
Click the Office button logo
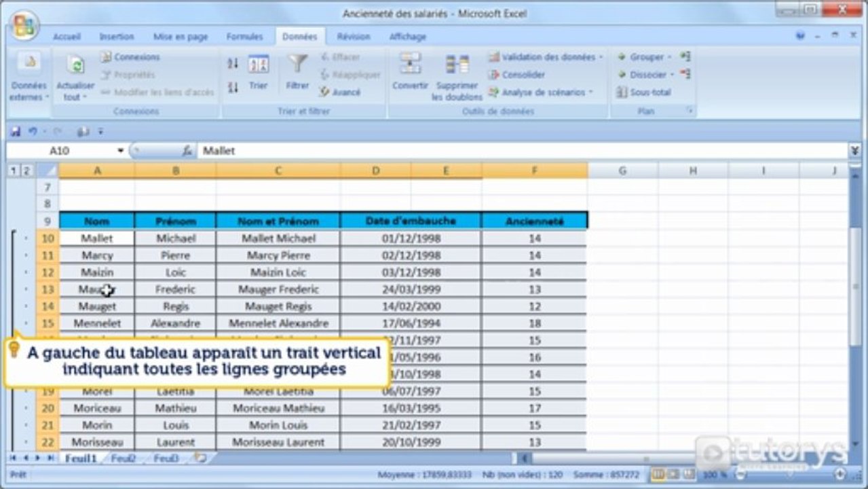coord(24,26)
